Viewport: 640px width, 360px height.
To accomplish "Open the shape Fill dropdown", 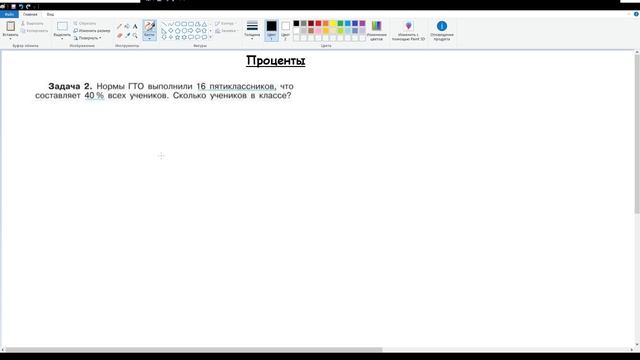I will [226, 31].
